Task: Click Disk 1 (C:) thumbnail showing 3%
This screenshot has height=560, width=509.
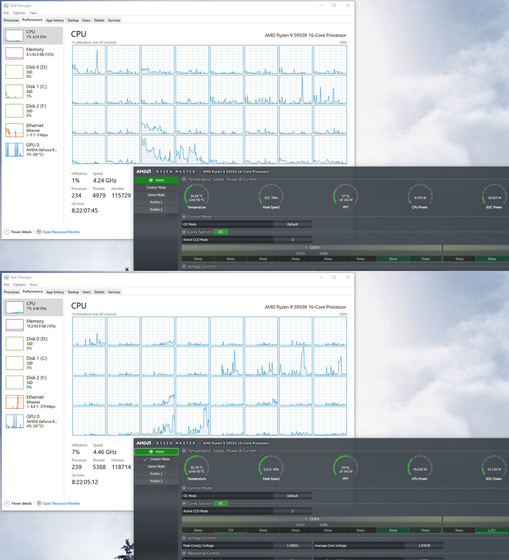Action: click(x=33, y=363)
